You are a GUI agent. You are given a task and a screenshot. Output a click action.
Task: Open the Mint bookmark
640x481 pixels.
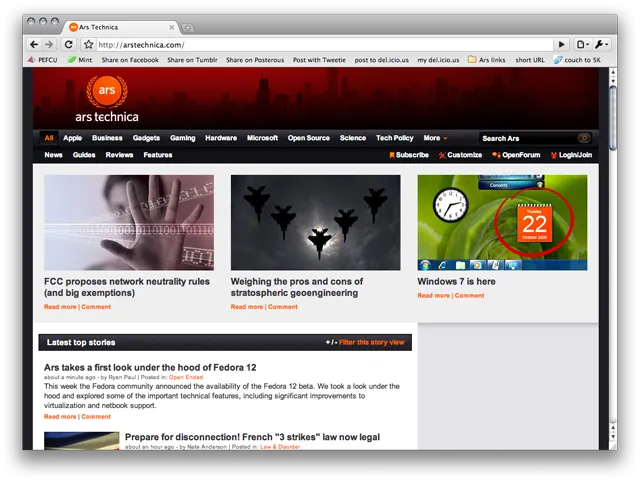point(80,60)
